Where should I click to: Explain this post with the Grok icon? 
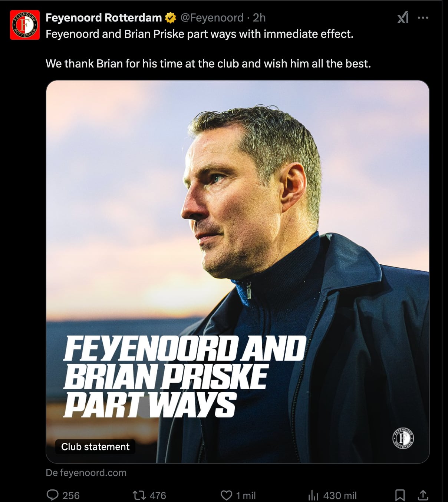pos(403,17)
